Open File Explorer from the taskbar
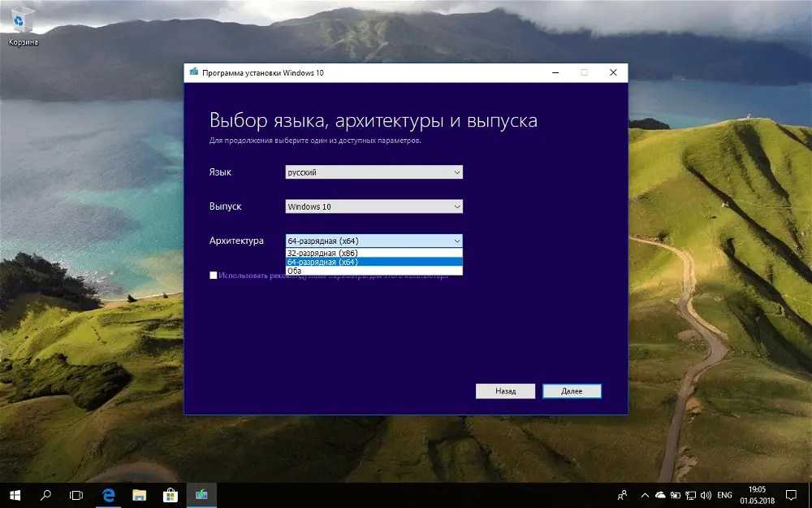812x508 pixels. click(140, 496)
